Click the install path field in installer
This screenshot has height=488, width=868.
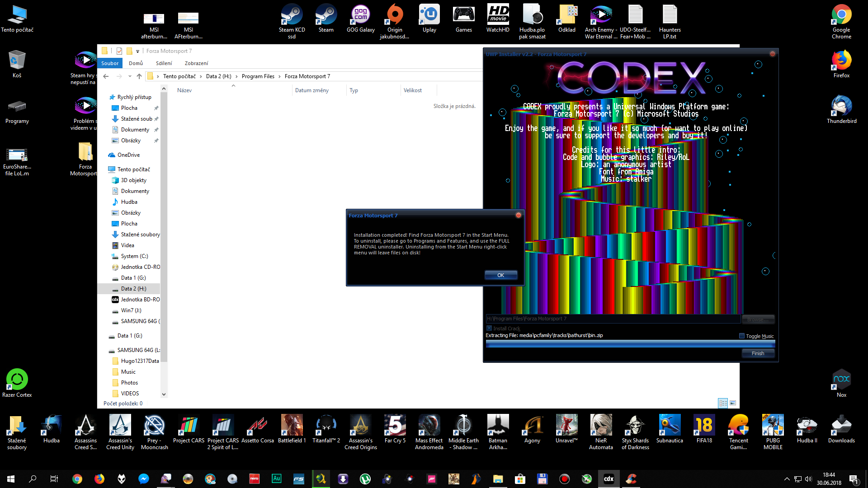(x=613, y=319)
